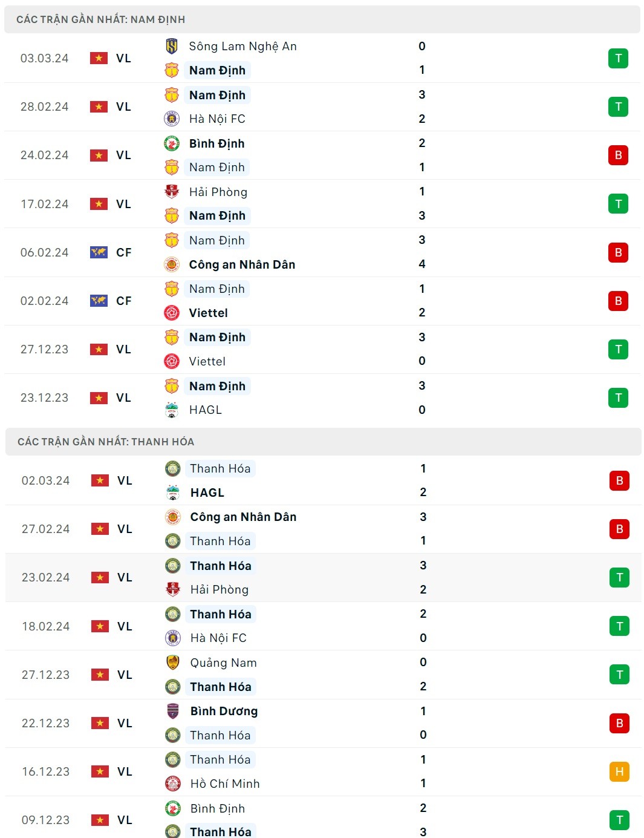This screenshot has height=838, width=644.
Task: Click the Hải Phòng crest on 17.02.24
Action: point(172,192)
